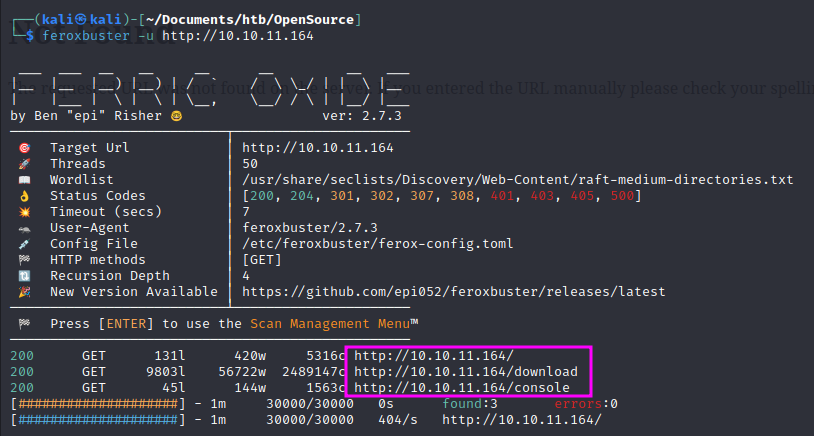Select the status code 301 in Status Codes

tap(342, 196)
